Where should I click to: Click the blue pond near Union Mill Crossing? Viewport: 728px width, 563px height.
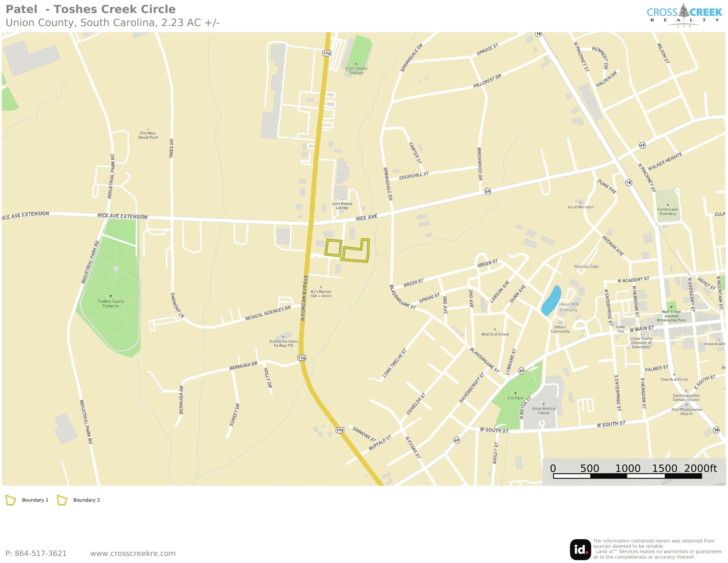pyautogui.click(x=551, y=300)
